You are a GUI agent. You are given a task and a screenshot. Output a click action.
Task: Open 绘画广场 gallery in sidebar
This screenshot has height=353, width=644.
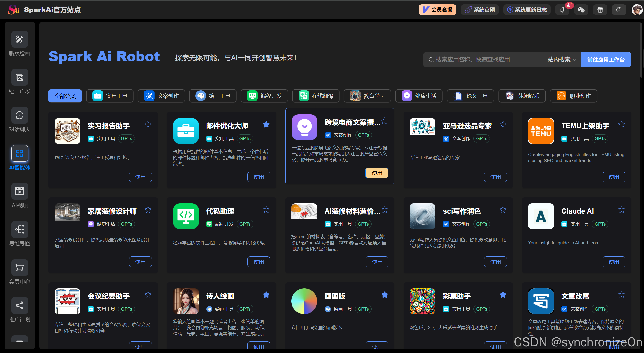click(19, 77)
